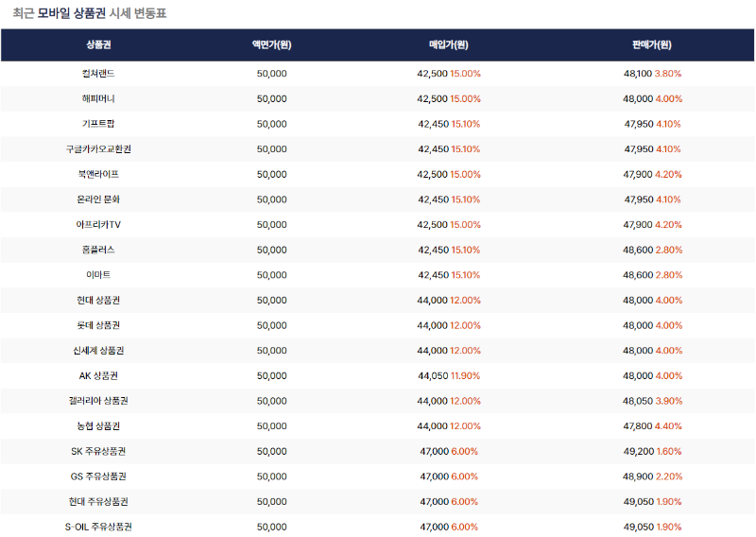
Task: Click 기프트팝 purchase price 42,450
Action: pos(434,124)
